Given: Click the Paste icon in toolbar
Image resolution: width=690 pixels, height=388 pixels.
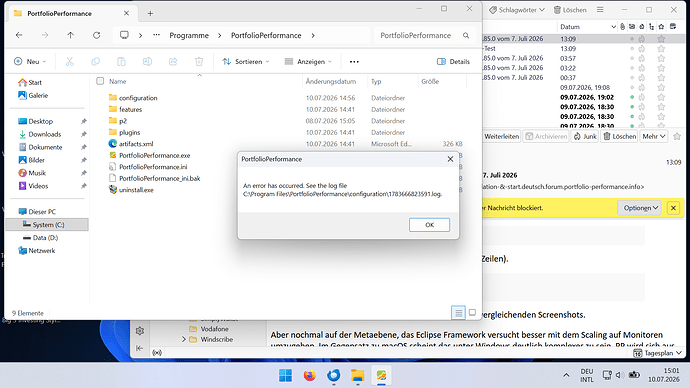Looking at the screenshot, I should point(121,62).
